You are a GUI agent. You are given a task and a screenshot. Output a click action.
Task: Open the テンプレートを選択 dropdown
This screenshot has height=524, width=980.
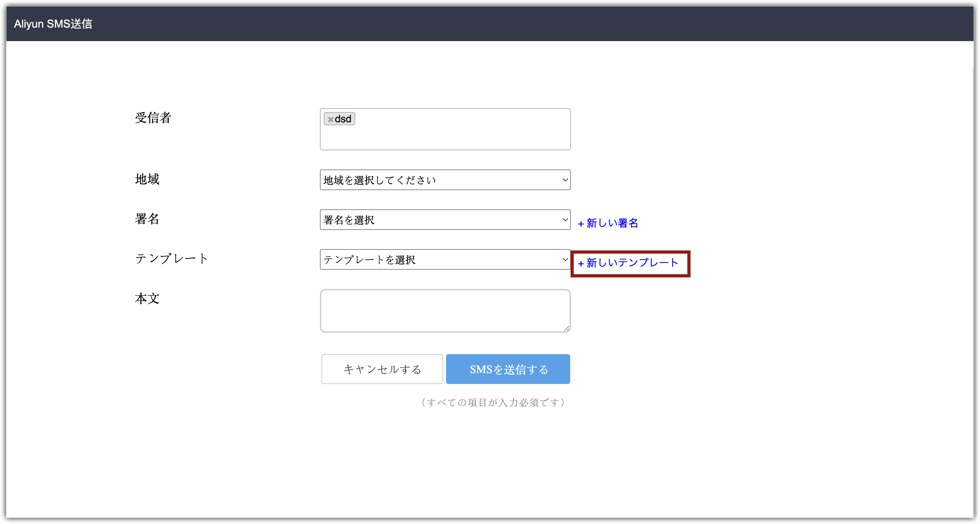[445, 259]
